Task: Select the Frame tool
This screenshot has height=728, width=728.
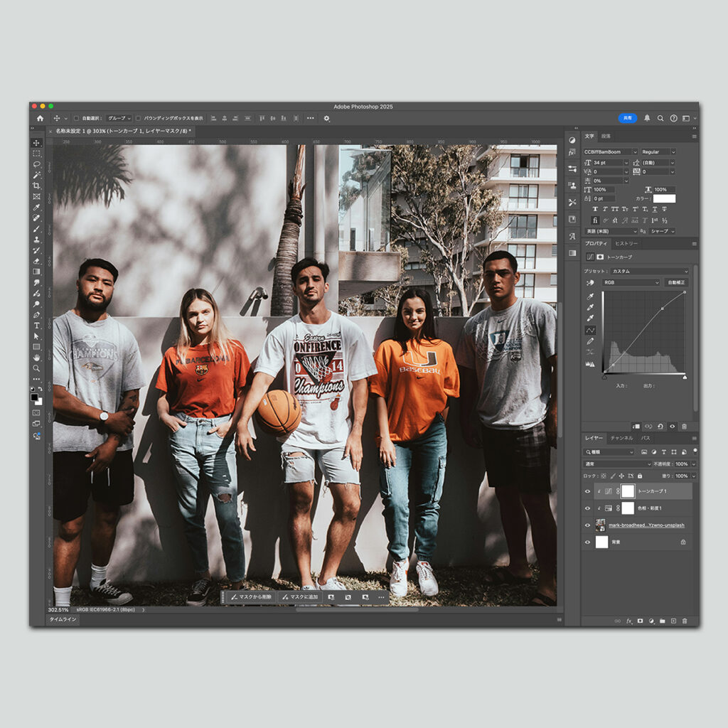Action: pos(36,196)
